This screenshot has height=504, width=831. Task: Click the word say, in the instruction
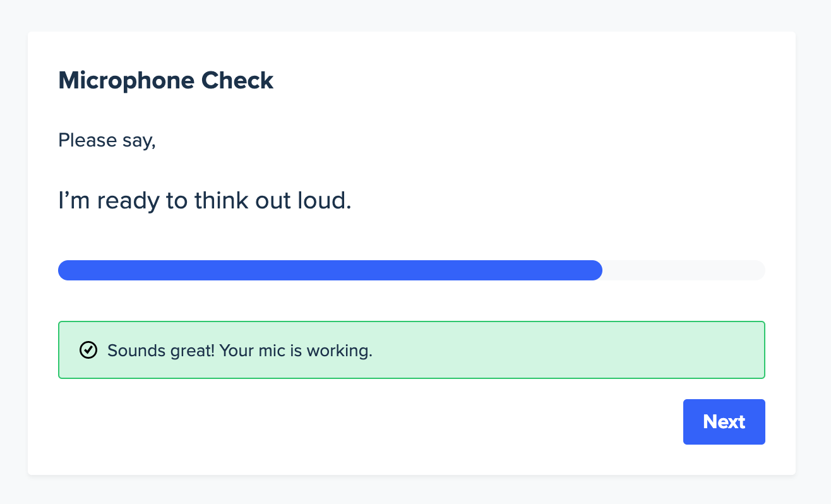139,141
